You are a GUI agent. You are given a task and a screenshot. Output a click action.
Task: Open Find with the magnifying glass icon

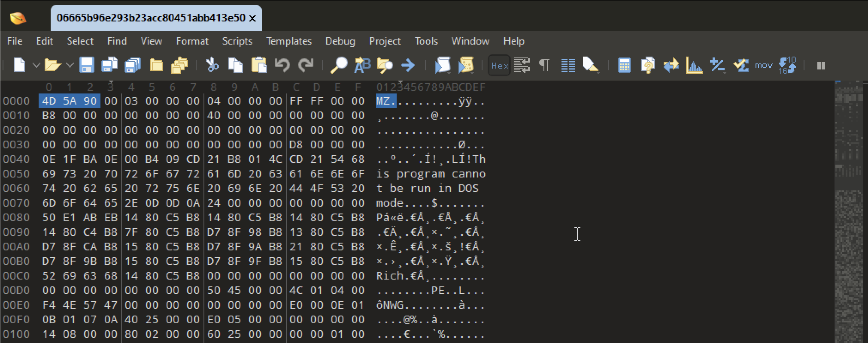(339, 65)
